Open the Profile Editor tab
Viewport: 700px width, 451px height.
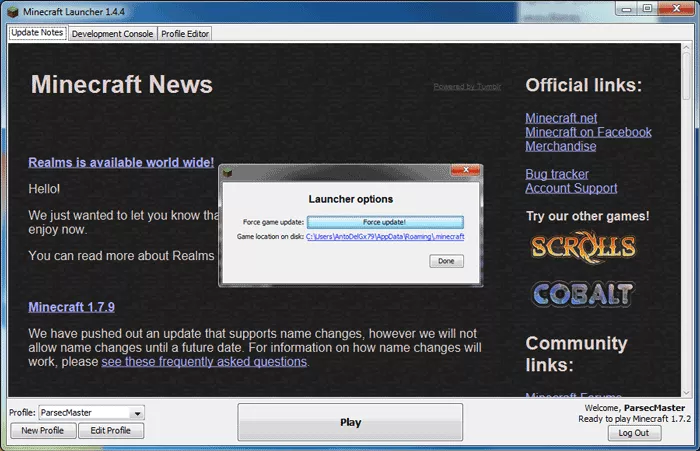[185, 33]
